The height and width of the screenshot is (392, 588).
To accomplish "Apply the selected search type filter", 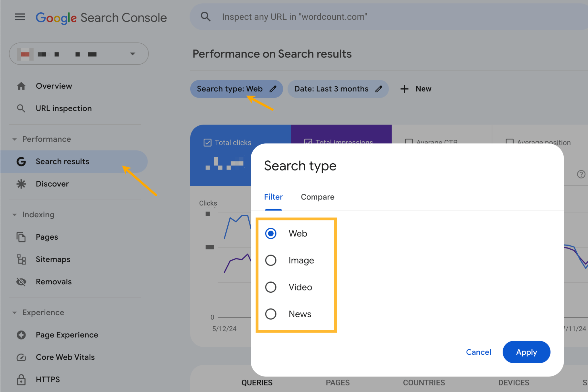I will tap(526, 352).
